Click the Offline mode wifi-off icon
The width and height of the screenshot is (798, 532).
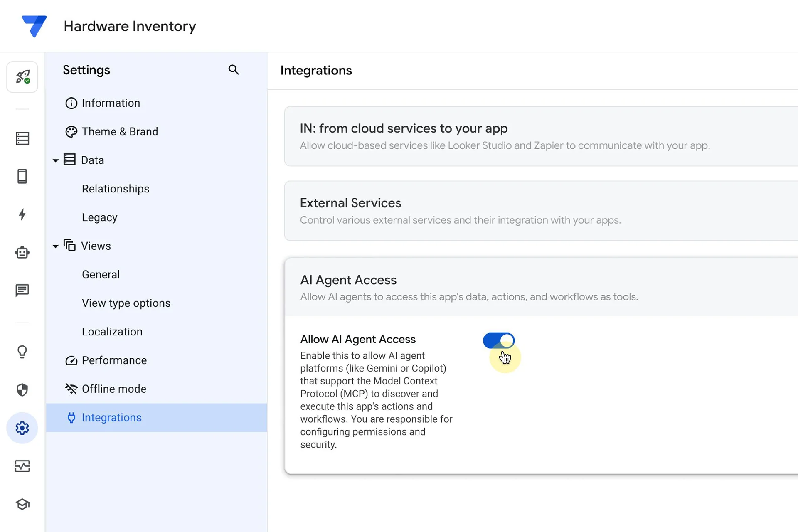point(71,389)
